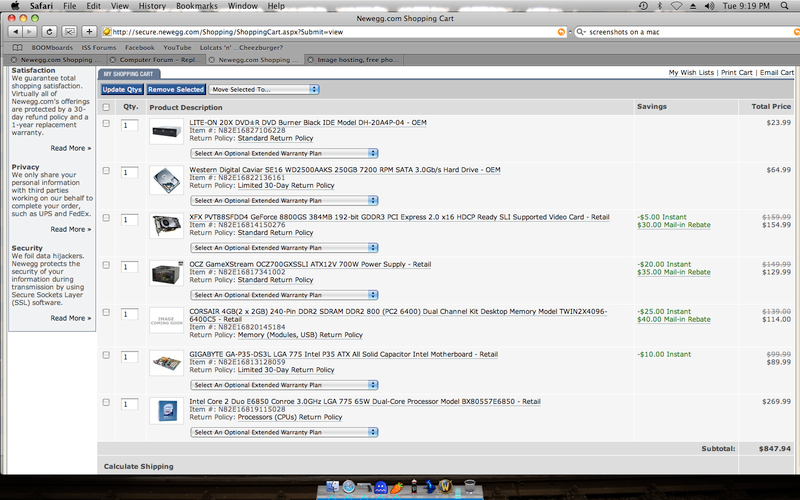
Task: Open the File menu
Action: click(69, 6)
